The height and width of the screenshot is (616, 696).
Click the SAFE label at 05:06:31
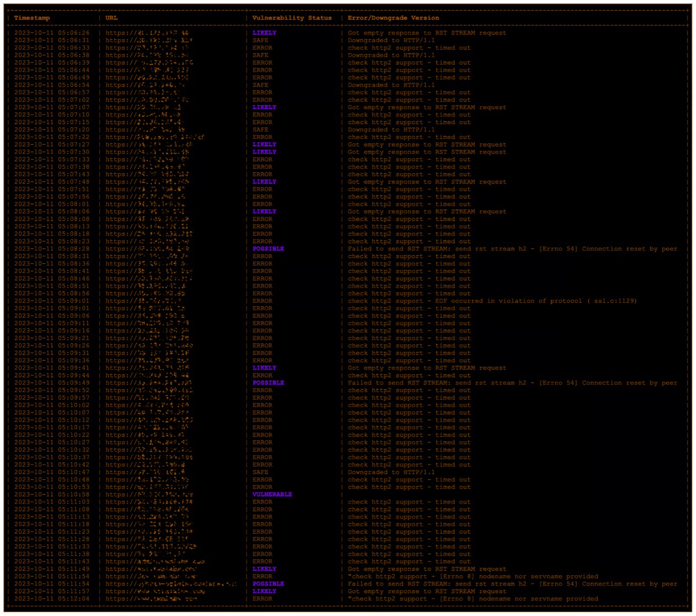[261, 40]
